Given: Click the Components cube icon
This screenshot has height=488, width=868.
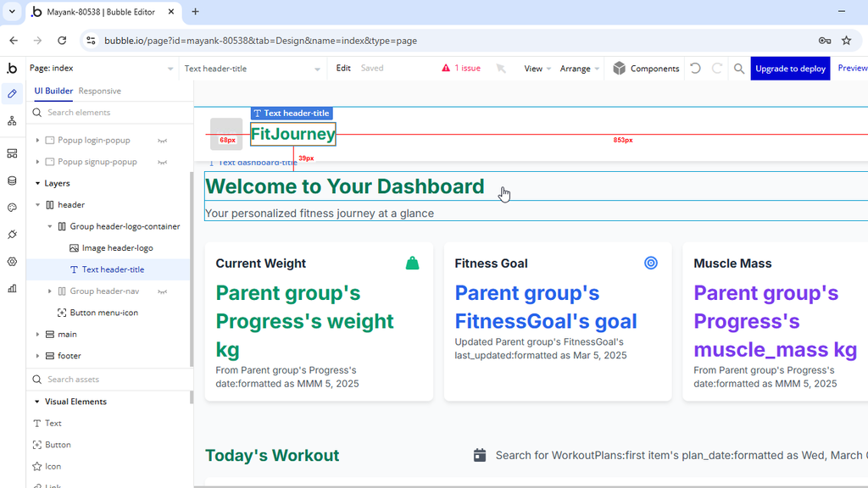Looking at the screenshot, I should (620, 68).
